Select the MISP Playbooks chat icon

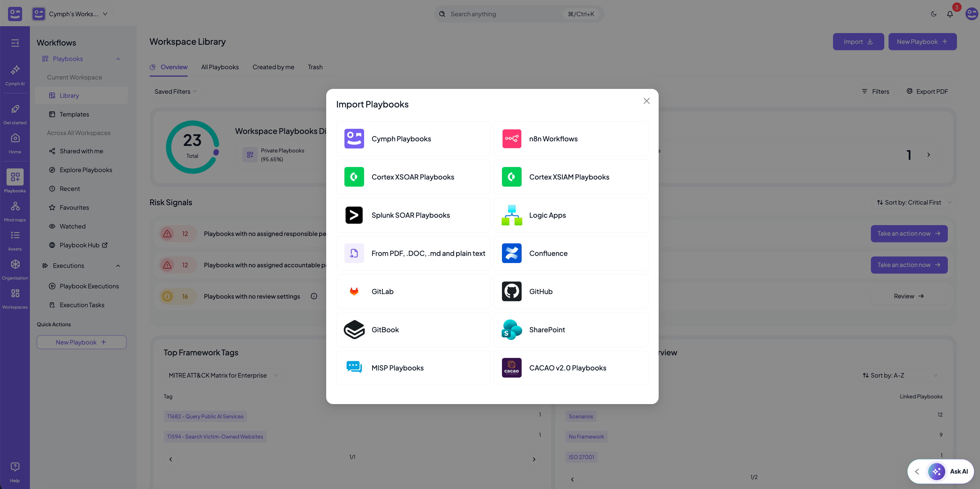click(354, 368)
